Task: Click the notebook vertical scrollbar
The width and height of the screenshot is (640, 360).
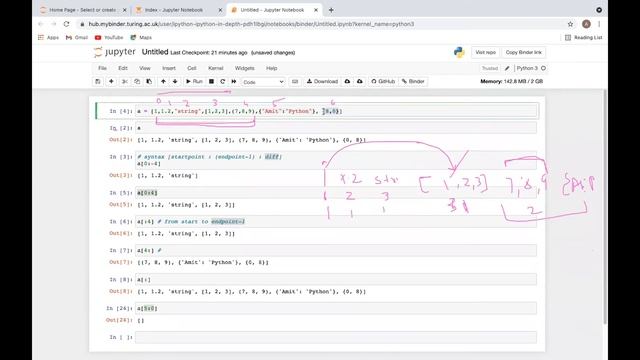Action: (x=604, y=206)
